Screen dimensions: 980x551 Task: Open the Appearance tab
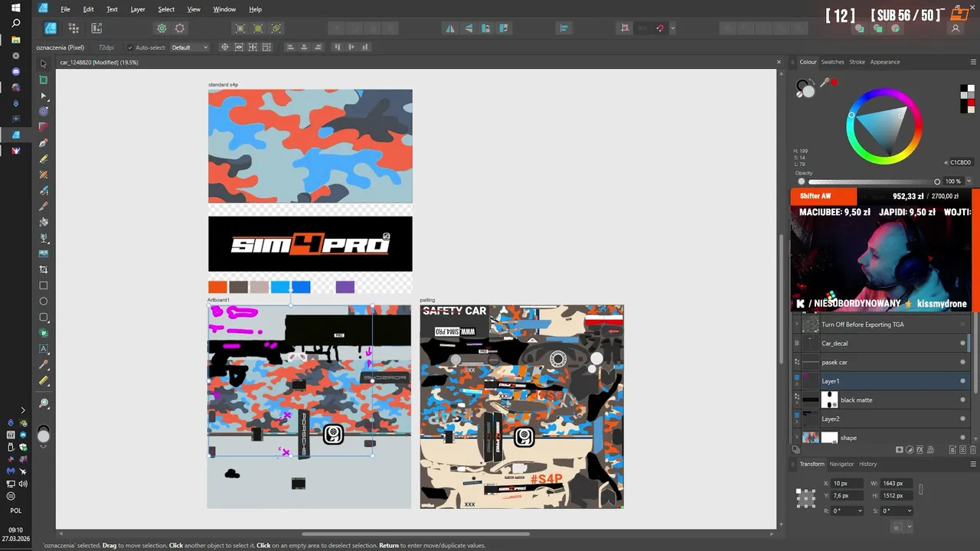tap(885, 62)
